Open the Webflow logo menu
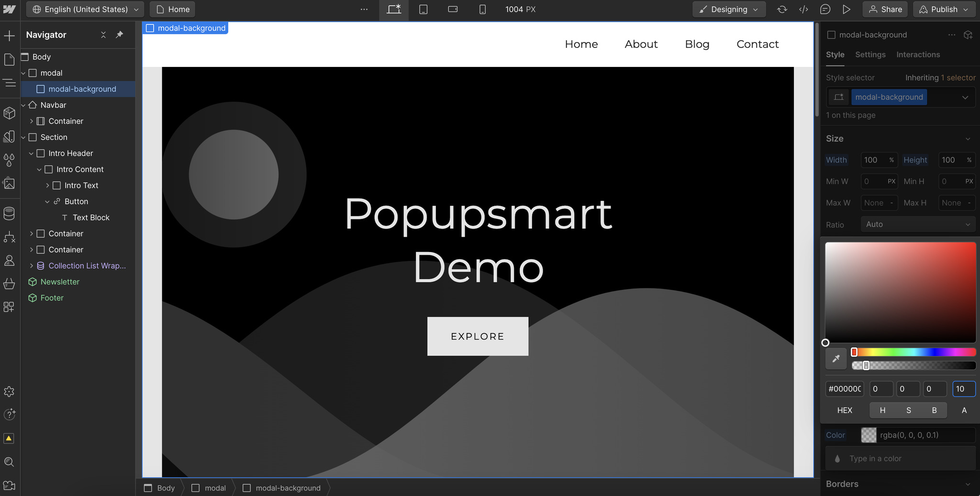Screen dimensions: 980x496 (10, 10)
